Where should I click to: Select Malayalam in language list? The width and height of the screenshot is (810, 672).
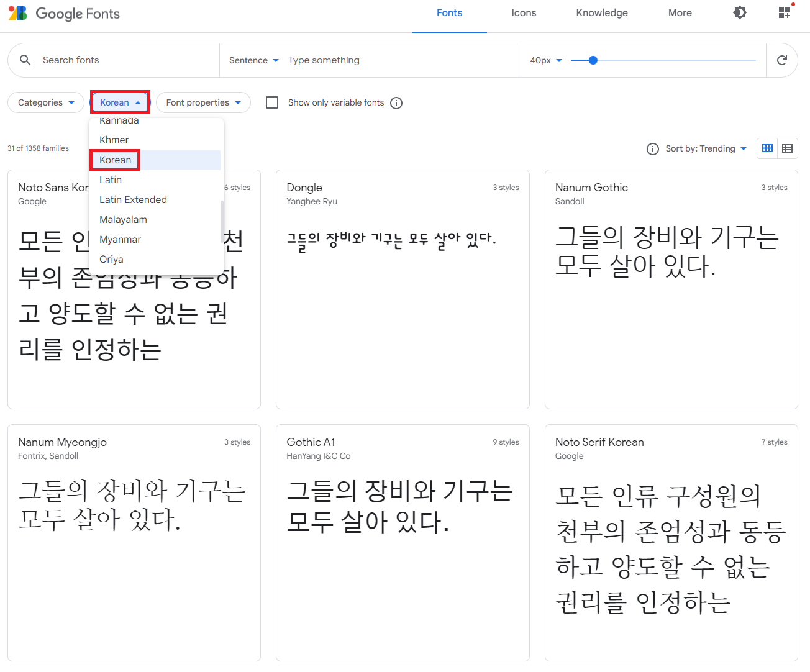click(x=155, y=220)
